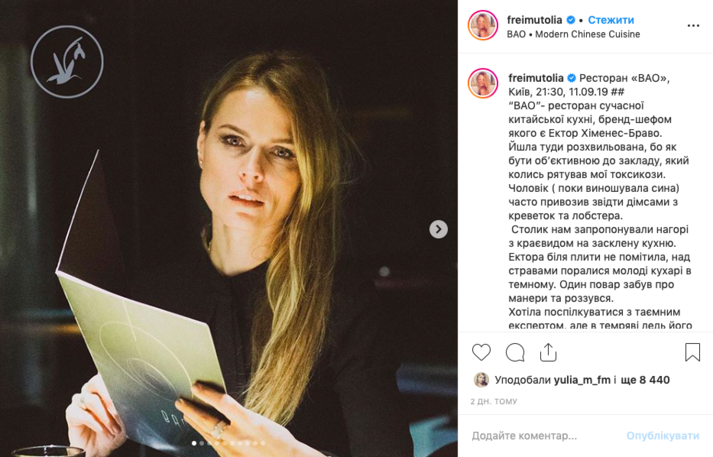This screenshot has width=713, height=457.
Task: Open comments via speech bubble icon
Action: point(515,352)
